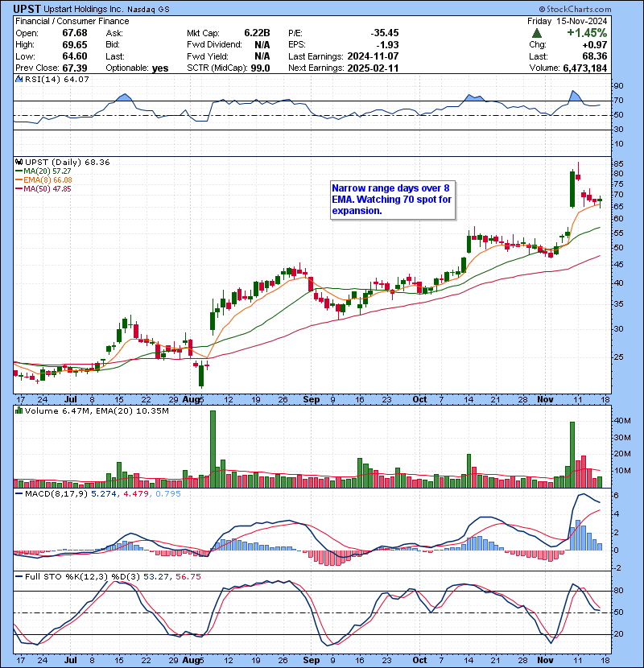
Task: Click the stochastic %D value 56.75
Action: (188, 576)
